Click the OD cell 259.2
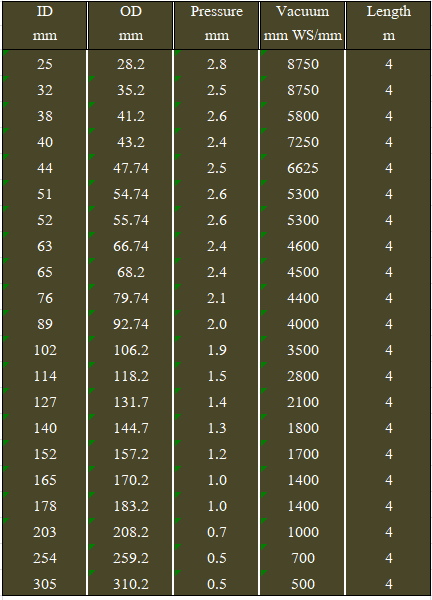This screenshot has width=432, height=600. click(130, 558)
